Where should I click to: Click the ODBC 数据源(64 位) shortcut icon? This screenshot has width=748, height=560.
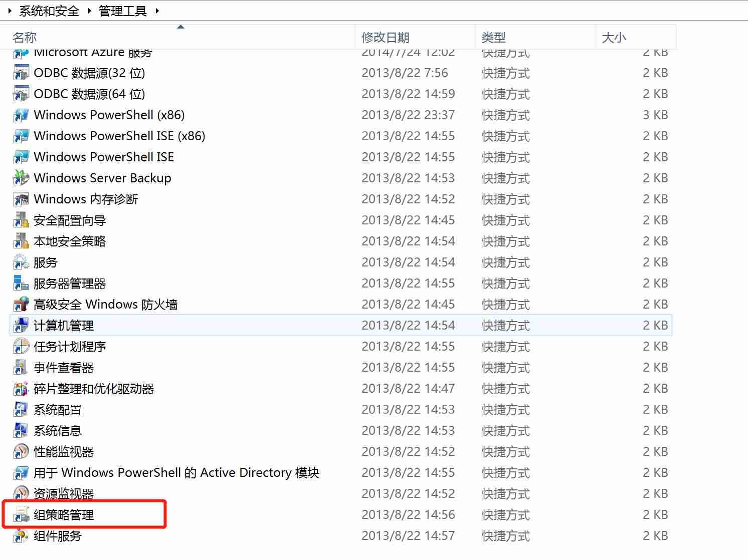coord(21,94)
